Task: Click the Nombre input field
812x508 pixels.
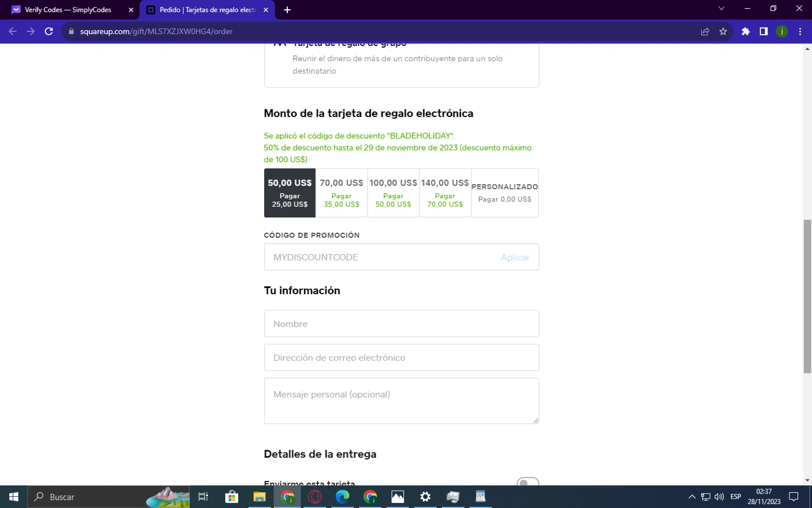Action: tap(402, 324)
